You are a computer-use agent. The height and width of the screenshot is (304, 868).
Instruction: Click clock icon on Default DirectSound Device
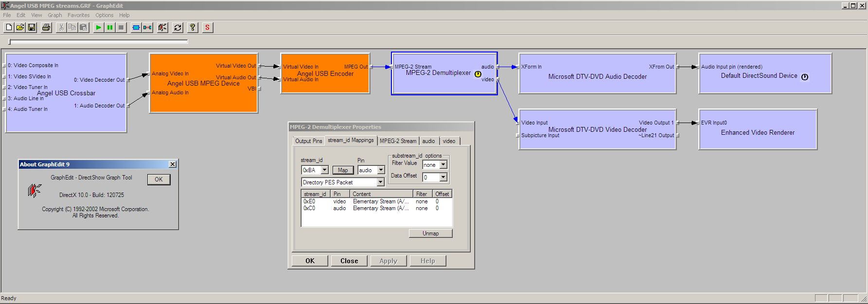pos(805,77)
